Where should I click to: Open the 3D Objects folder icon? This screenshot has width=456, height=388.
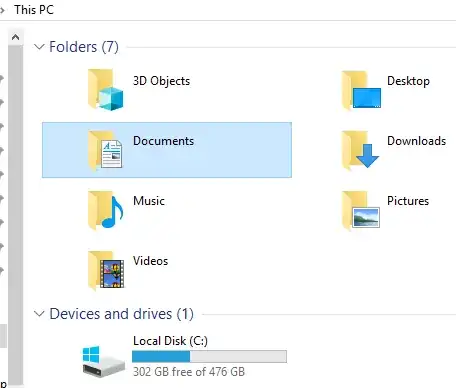coord(105,89)
